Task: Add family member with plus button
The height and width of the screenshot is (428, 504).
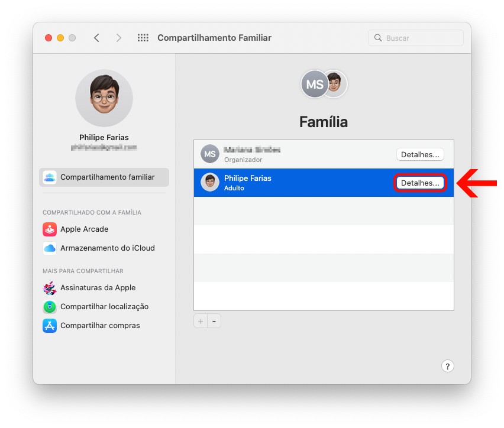Action: 201,322
